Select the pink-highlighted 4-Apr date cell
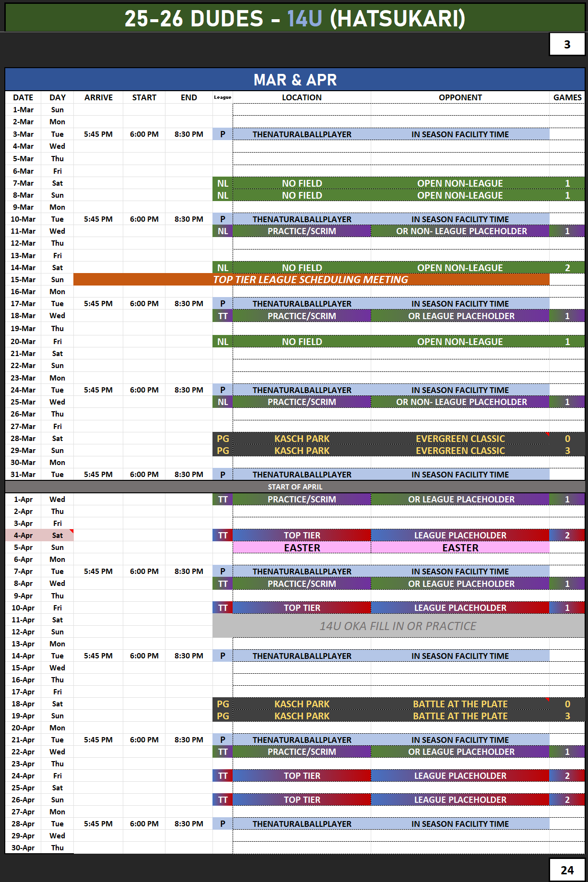This screenshot has width=588, height=882. coord(23,536)
